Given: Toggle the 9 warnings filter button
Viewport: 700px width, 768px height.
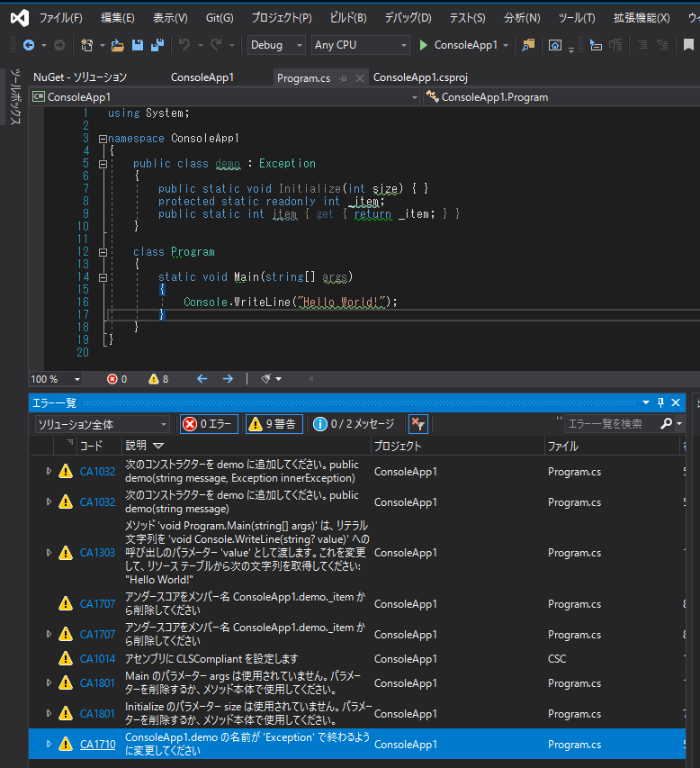Looking at the screenshot, I should (x=274, y=424).
